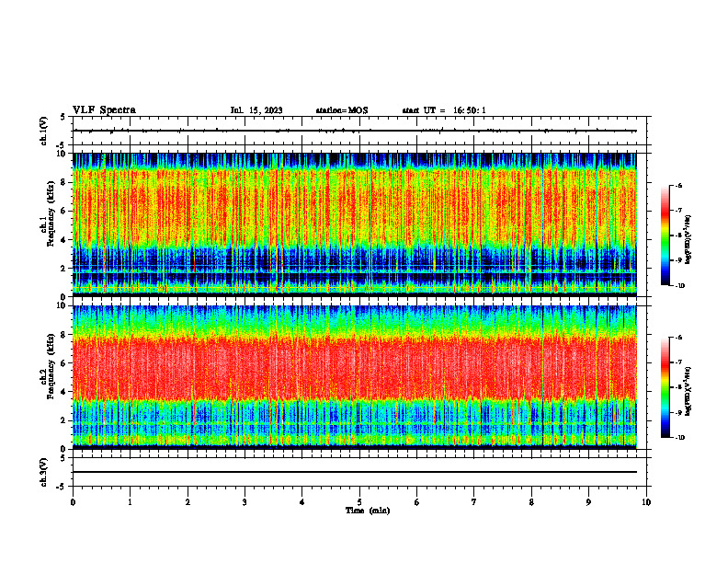Click the ch.1 spectrogram panel
This screenshot has height=563, width=728.
354,224
